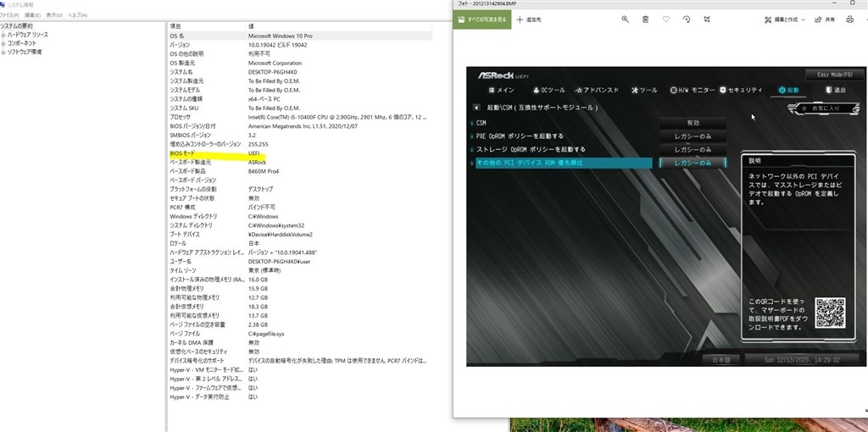868x432 pixels.
Task: Select the ページ ファイル row
Action: (299, 334)
